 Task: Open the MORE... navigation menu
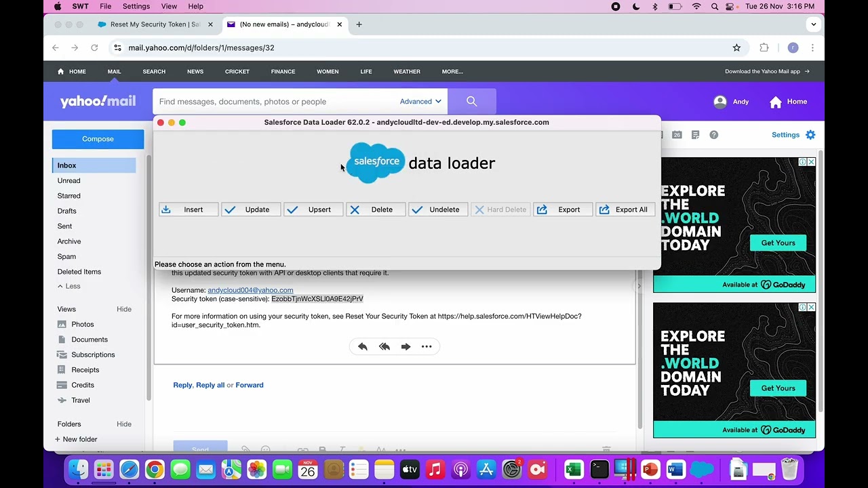452,71
